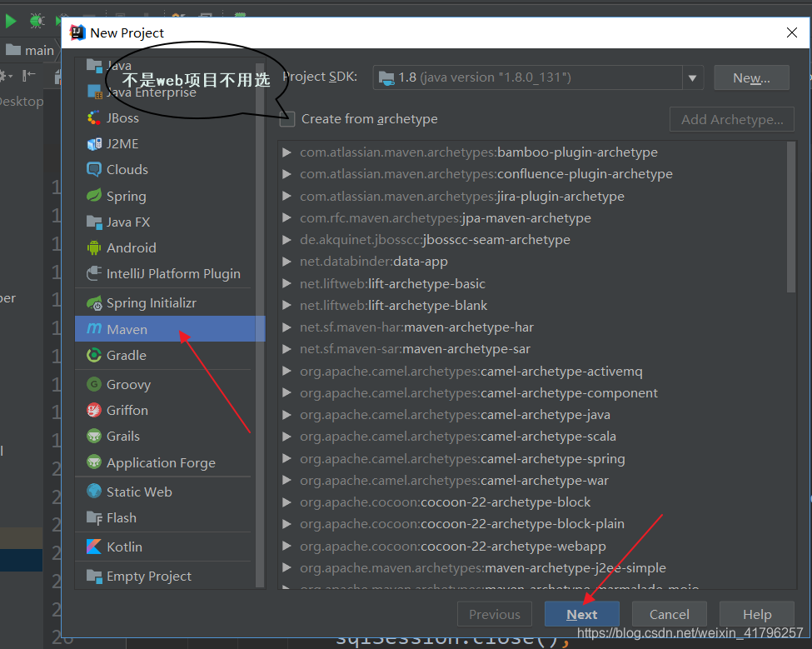This screenshot has width=812, height=649.
Task: Expand lift-archetype-basic node
Action: [x=286, y=284]
